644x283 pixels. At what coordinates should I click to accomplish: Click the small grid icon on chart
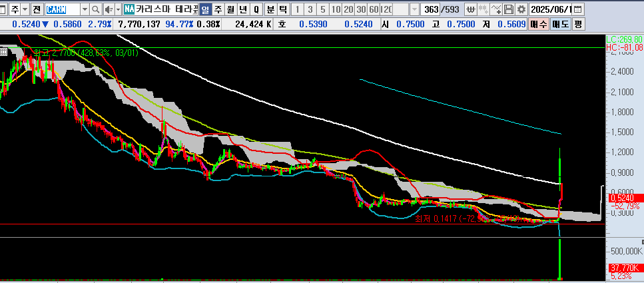tap(4, 52)
